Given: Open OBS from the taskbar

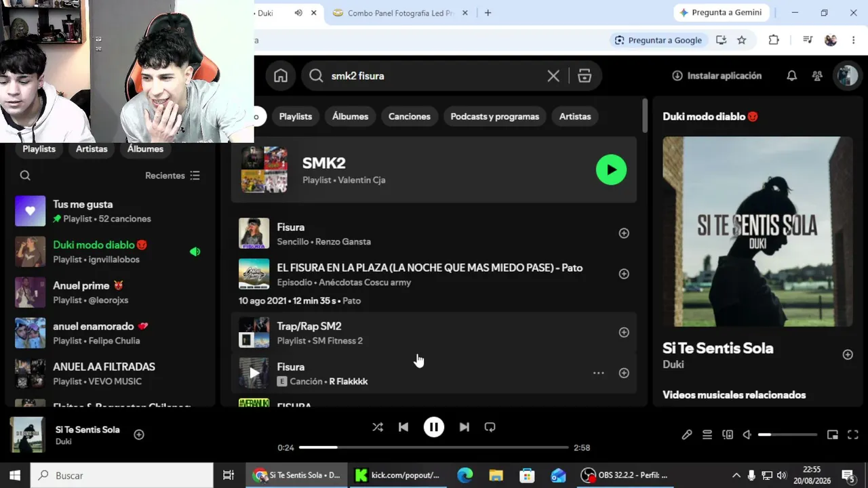Looking at the screenshot, I should point(625,476).
